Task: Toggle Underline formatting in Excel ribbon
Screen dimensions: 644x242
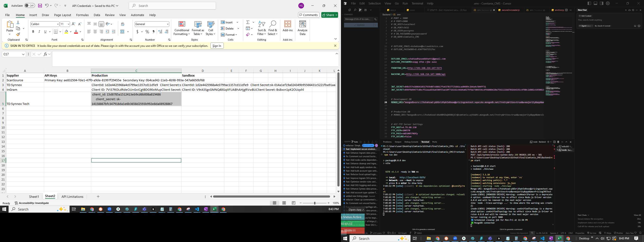Action: pyautogui.click(x=45, y=32)
